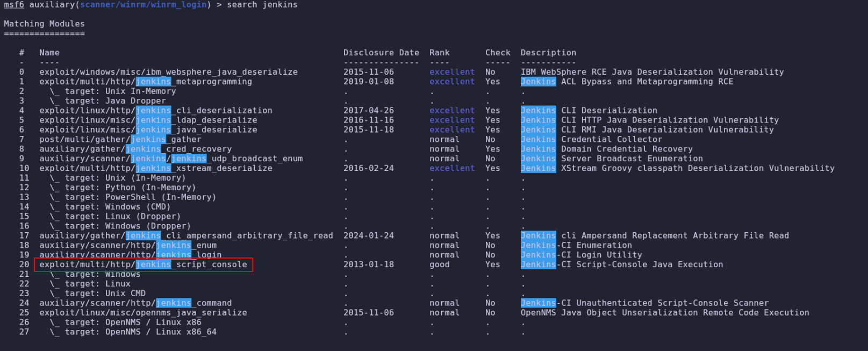Image resolution: width=868 pixels, height=351 pixels.
Task: Click the disclosure date "2024-01-24"
Action: point(369,236)
